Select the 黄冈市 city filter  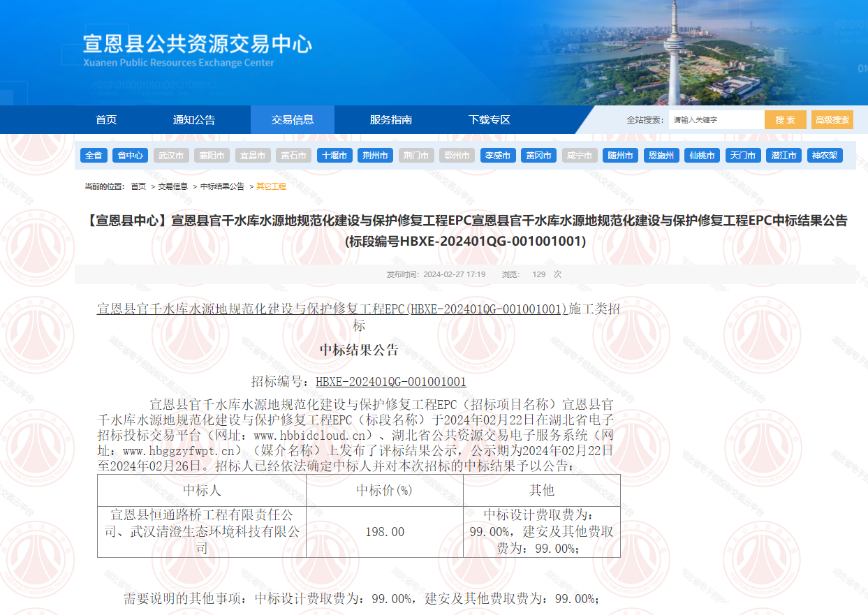point(538,156)
